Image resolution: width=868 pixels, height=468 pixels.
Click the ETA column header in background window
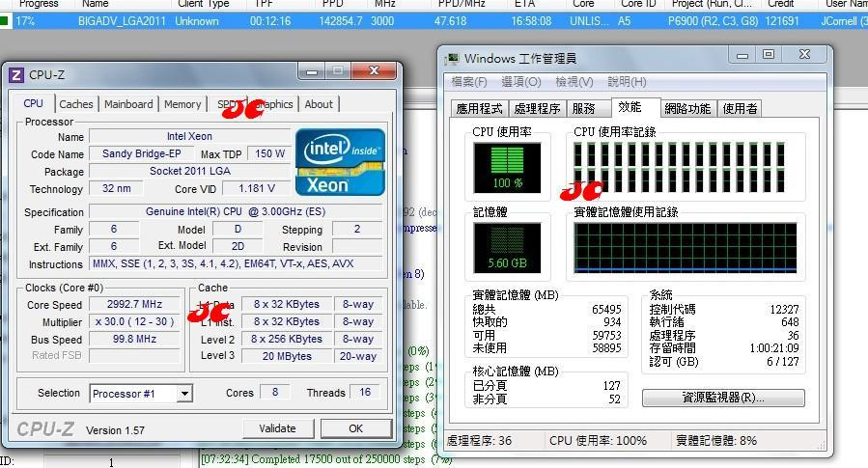[x=524, y=4]
